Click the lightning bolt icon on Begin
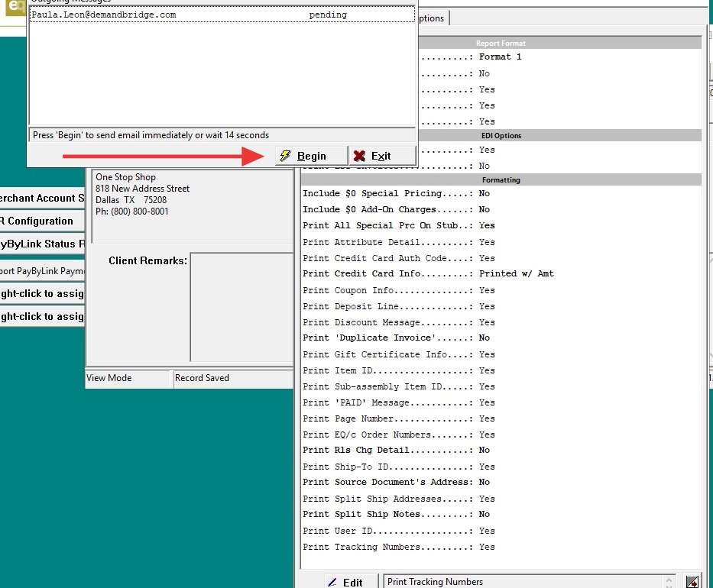 click(285, 156)
